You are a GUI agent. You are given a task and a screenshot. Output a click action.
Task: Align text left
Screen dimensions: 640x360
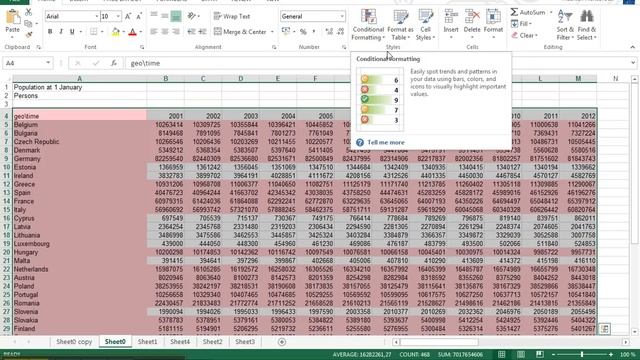(154, 31)
